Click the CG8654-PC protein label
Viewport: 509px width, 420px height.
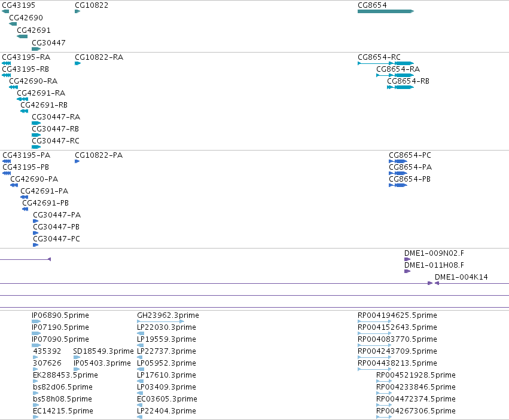tap(410, 155)
